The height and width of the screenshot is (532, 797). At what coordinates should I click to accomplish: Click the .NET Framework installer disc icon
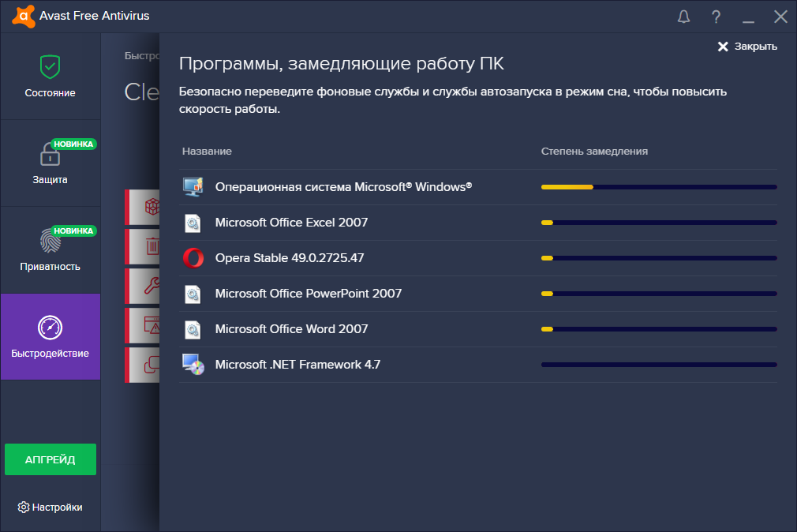193,365
